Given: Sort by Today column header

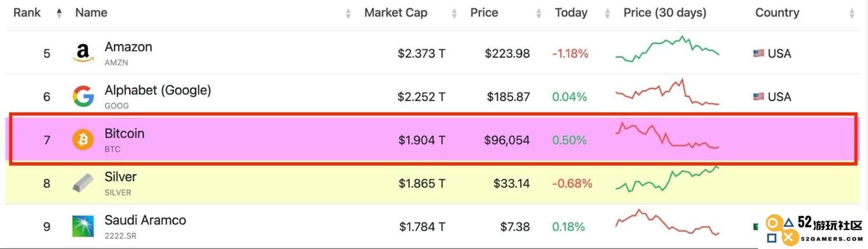Looking at the screenshot, I should pos(571,13).
